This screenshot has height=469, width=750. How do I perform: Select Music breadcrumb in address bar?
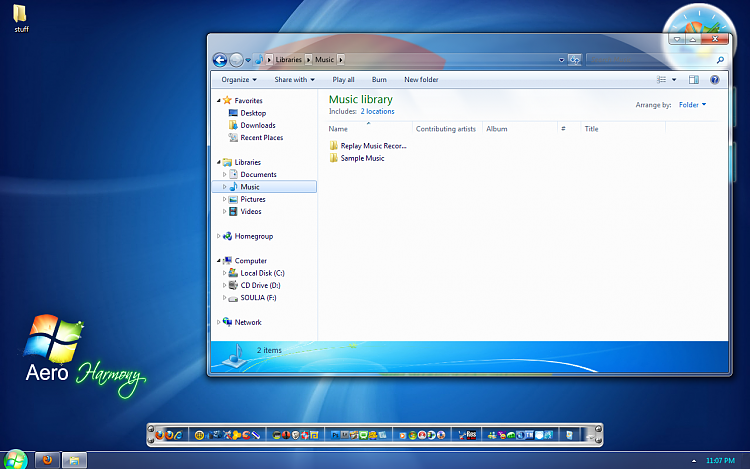coord(324,60)
